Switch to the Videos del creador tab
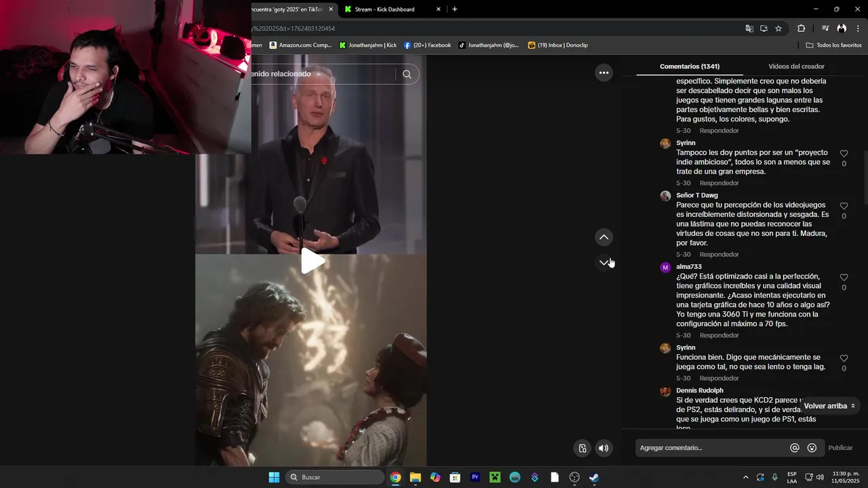The height and width of the screenshot is (488, 868). pos(796,66)
